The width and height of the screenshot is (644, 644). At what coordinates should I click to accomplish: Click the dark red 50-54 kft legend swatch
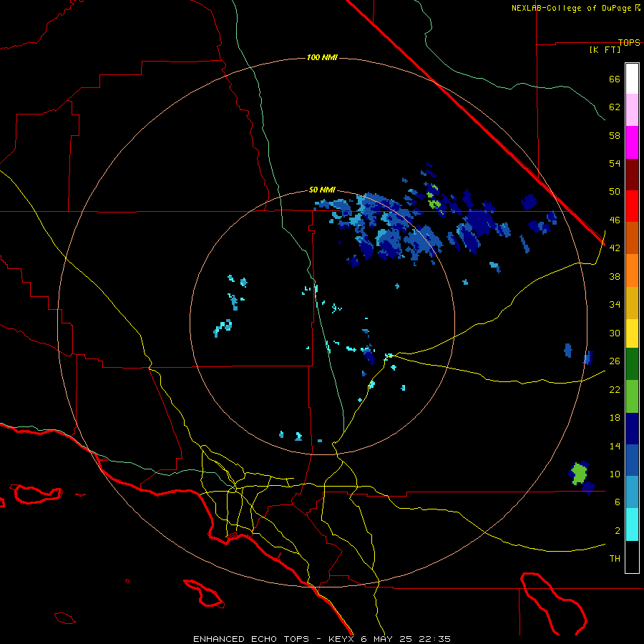click(x=632, y=175)
